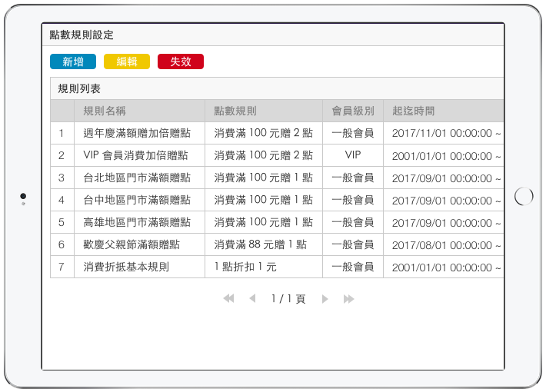
Task: Click the yellow 編輯 button
Action: tap(127, 62)
